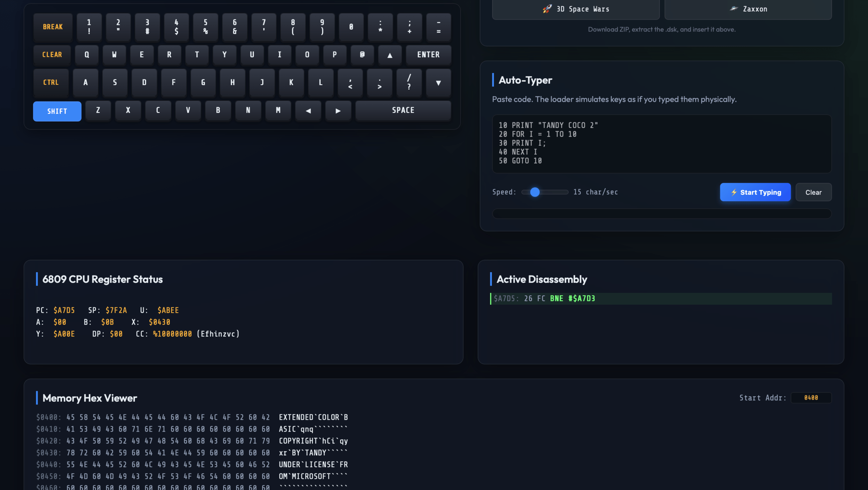Click the down arrow key
Screen dimensions: 868x490
(x=438, y=82)
